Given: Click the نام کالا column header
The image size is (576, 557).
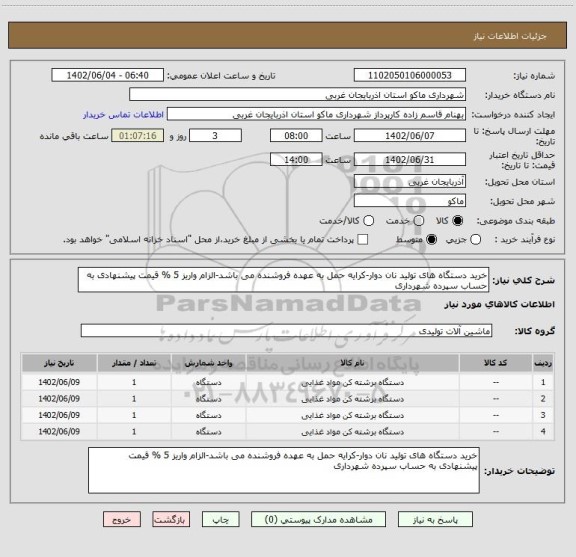Looking at the screenshot, I should coord(353,363).
